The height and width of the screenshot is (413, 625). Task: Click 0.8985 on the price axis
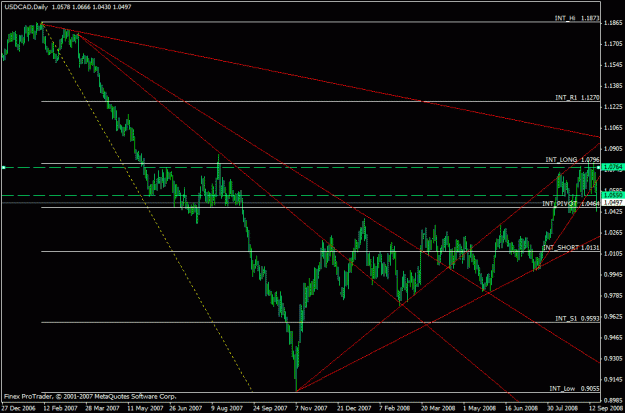pos(613,401)
